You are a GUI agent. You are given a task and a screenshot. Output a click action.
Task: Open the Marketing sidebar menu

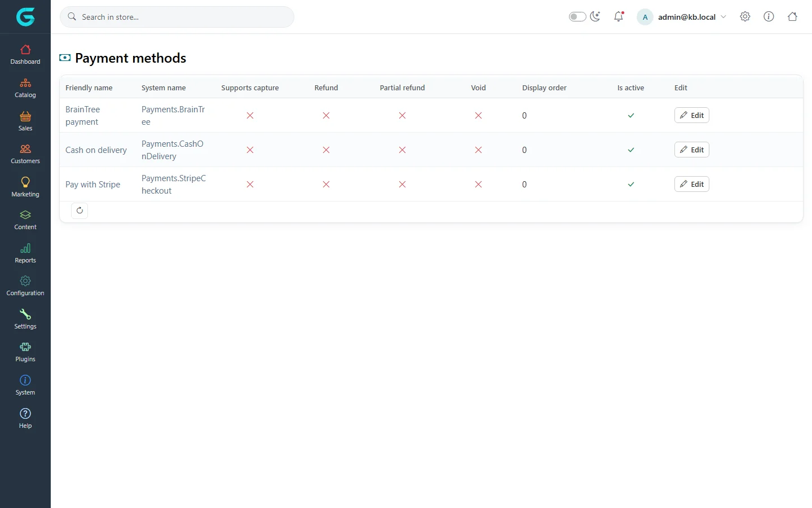click(x=25, y=187)
